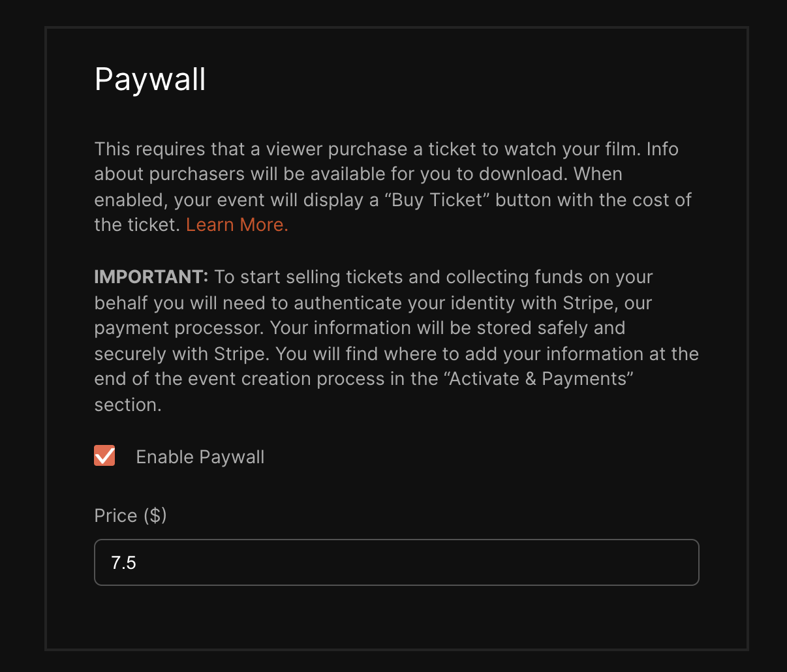This screenshot has height=672, width=787.
Task: Click the final word "section." of the paragraph
Action: coord(128,405)
